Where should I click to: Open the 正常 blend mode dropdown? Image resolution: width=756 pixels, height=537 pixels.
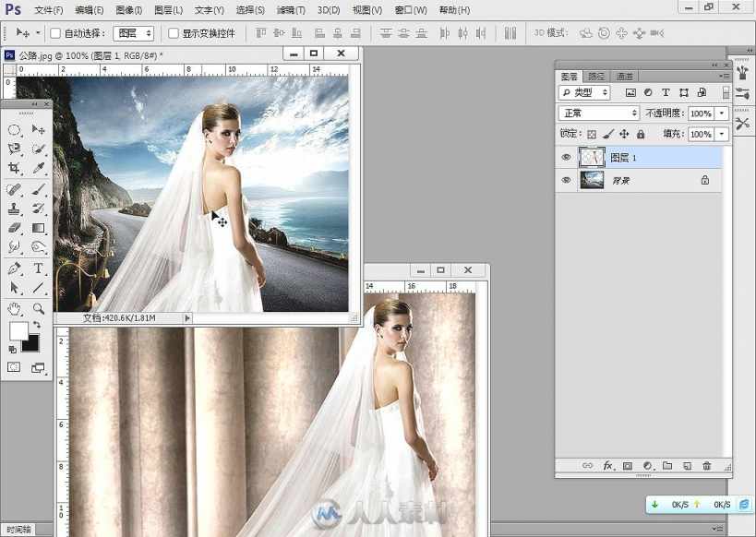(x=599, y=113)
